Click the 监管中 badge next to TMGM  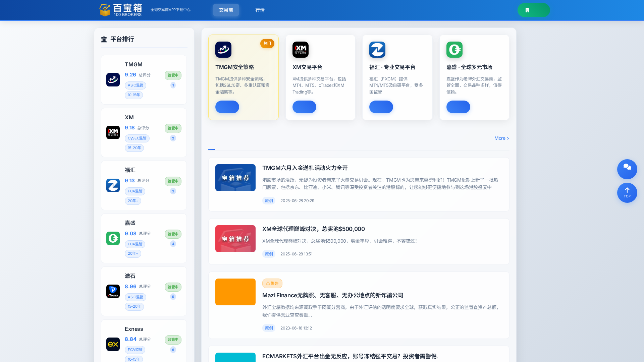(x=173, y=75)
